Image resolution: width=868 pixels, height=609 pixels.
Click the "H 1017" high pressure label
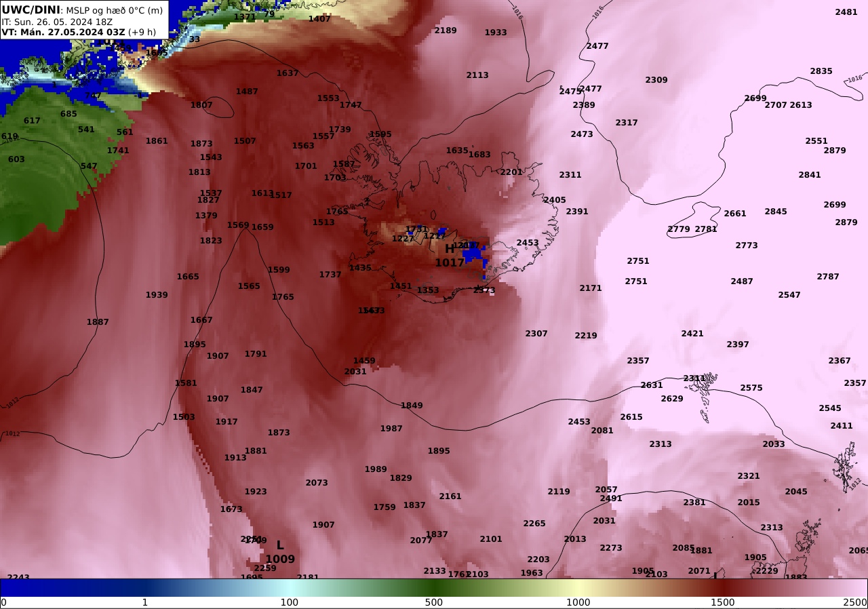450,256
